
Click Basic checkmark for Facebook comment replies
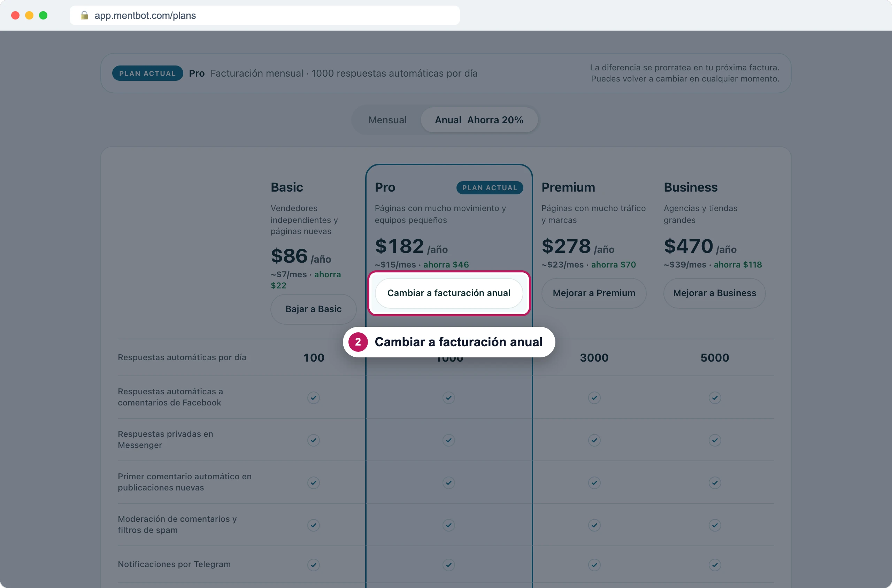[313, 397]
